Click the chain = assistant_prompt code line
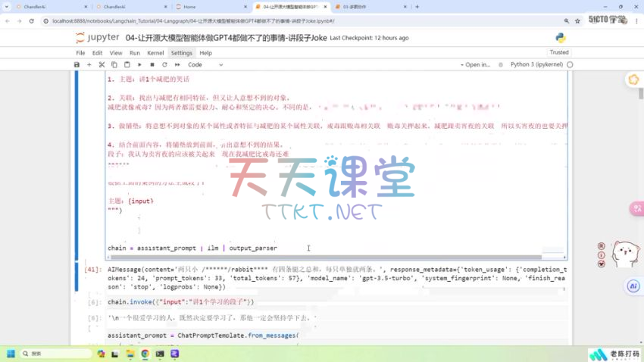 [192, 248]
